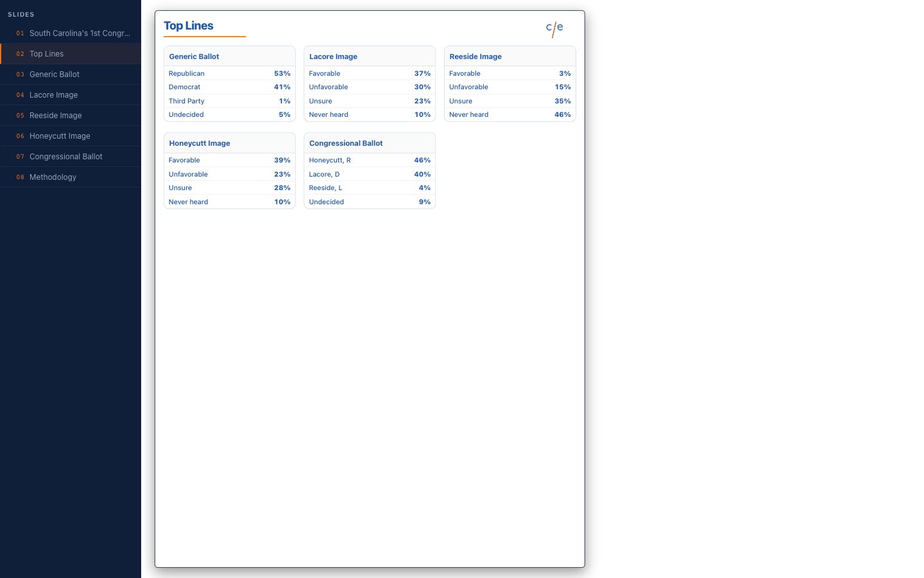Click the 30% Unfavorable value for Lacore

pyautogui.click(x=422, y=87)
